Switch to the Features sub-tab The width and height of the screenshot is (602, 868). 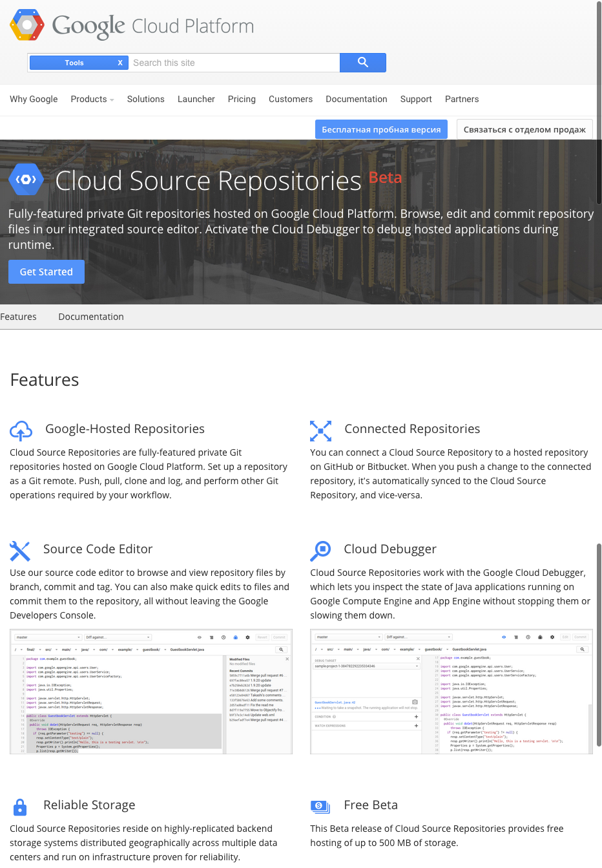(18, 317)
